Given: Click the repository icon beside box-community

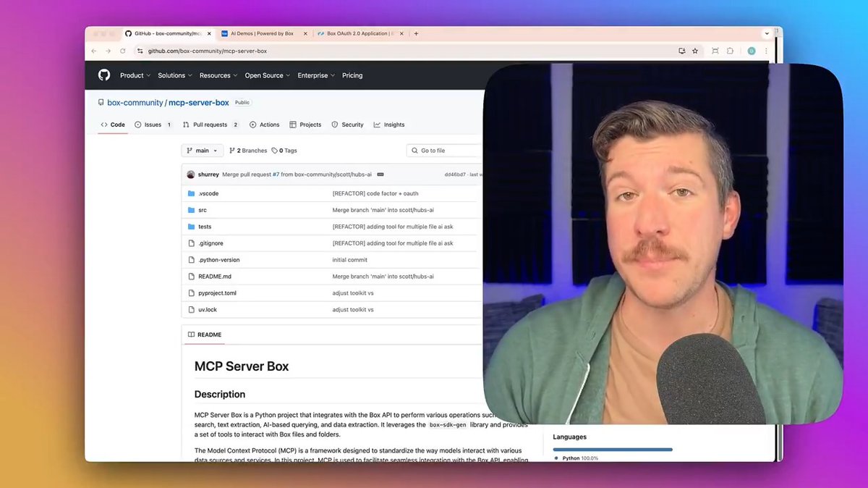Looking at the screenshot, I should [x=101, y=103].
